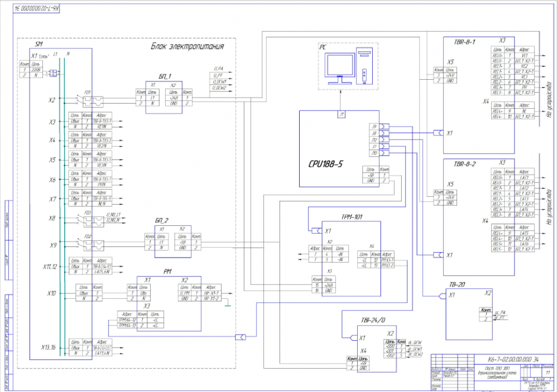Viewport: 558px width, 392px height.
Task: Click the X13.16 terminal label on SM
Action: (x=49, y=347)
